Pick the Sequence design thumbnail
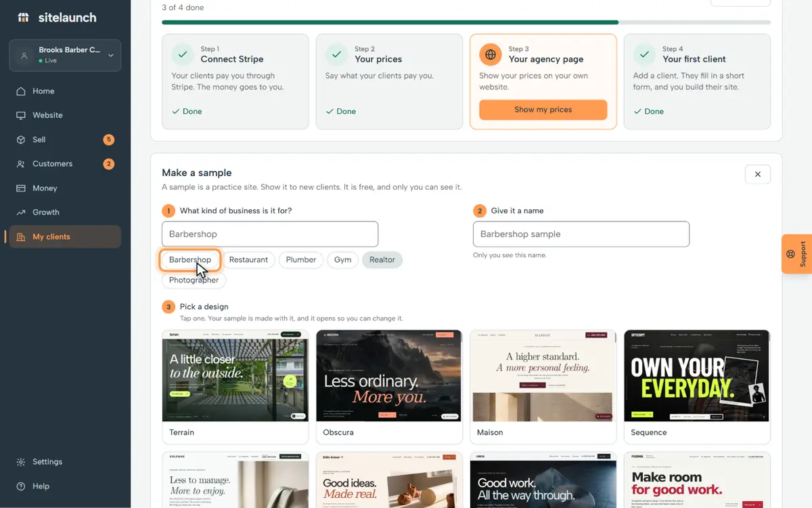The width and height of the screenshot is (812, 508). click(697, 375)
